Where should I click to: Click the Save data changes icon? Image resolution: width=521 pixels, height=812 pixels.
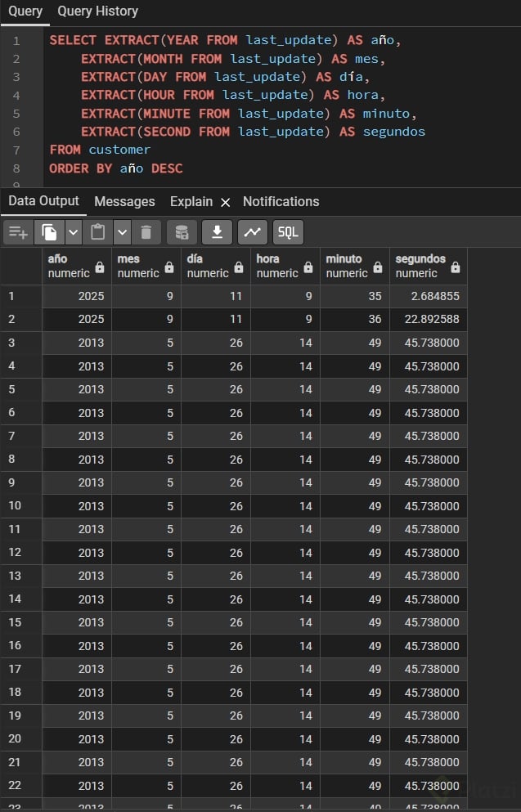click(x=182, y=232)
